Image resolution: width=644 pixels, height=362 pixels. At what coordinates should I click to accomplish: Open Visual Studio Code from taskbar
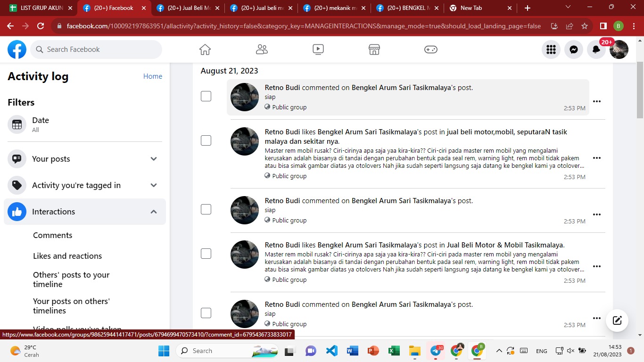point(332,351)
